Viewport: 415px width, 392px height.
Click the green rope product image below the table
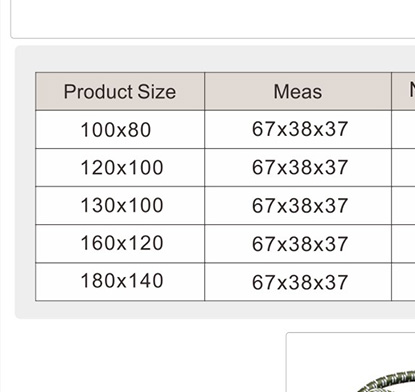tap(387, 382)
